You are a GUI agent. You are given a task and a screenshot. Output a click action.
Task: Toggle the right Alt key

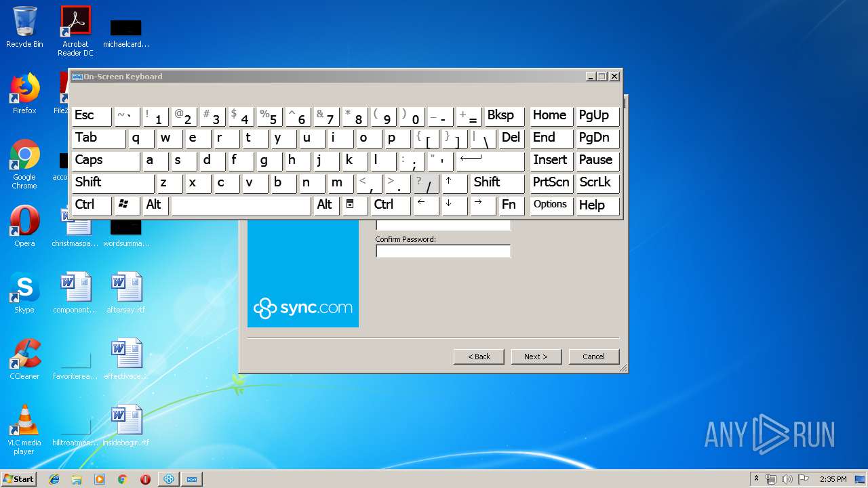(x=326, y=205)
